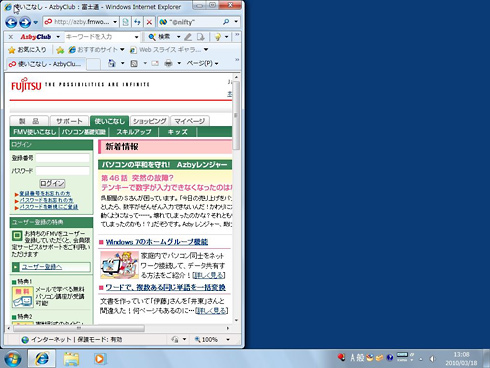
Task: Select the 使いこなし site tab
Action: (x=109, y=121)
